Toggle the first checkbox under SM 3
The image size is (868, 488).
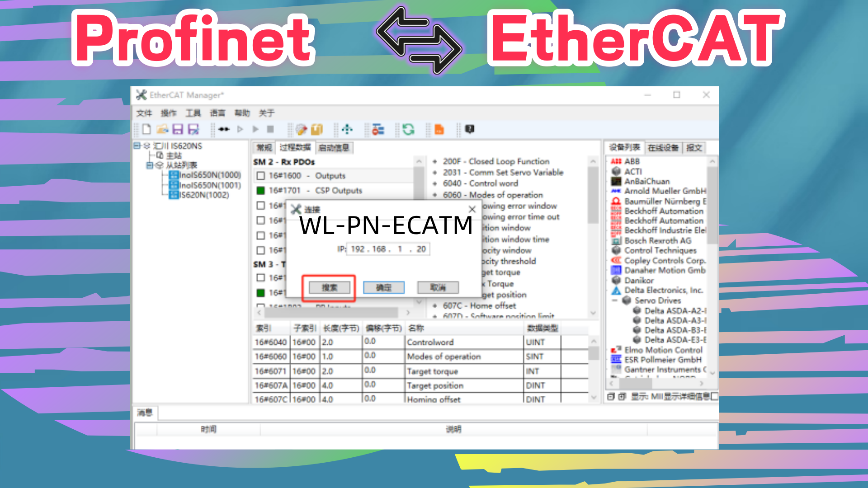pos(261,277)
